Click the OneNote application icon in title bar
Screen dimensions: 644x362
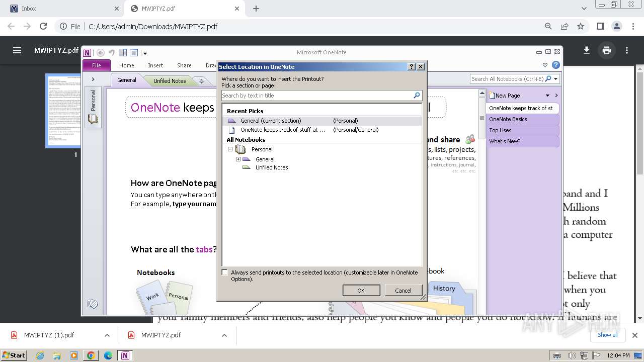point(88,52)
